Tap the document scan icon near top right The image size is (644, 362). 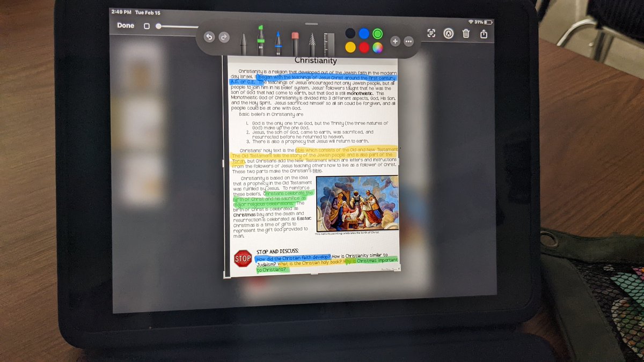pyautogui.click(x=431, y=33)
